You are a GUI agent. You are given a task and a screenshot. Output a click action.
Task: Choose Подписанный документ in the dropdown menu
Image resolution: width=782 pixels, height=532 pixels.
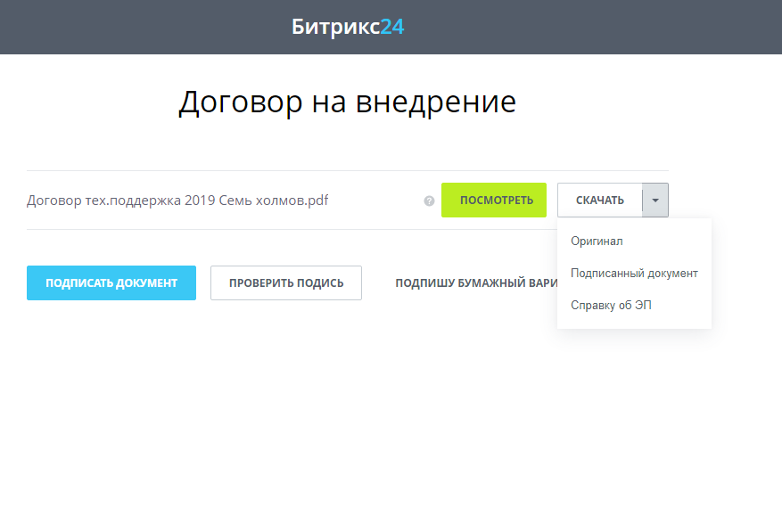(634, 273)
